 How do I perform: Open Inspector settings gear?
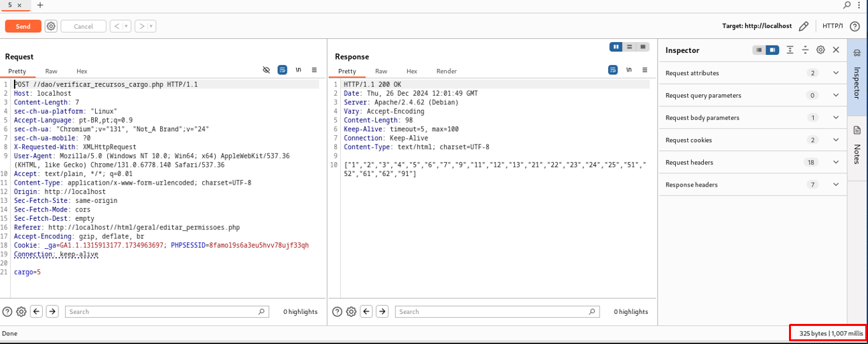[820, 50]
